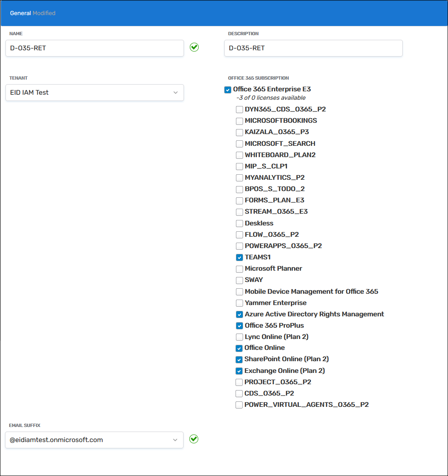Uncheck Office 365 Enterprise E3 subscription
Screen dimensions: 448x476
pyautogui.click(x=228, y=90)
